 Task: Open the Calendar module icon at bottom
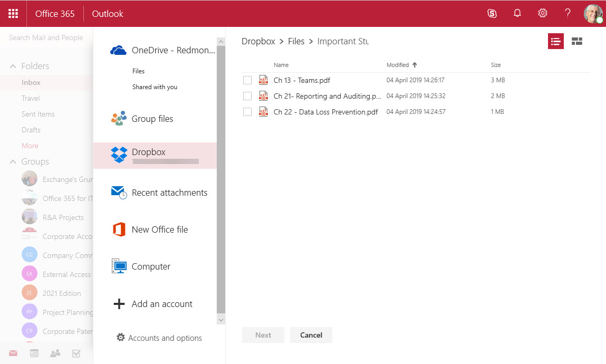(34, 353)
